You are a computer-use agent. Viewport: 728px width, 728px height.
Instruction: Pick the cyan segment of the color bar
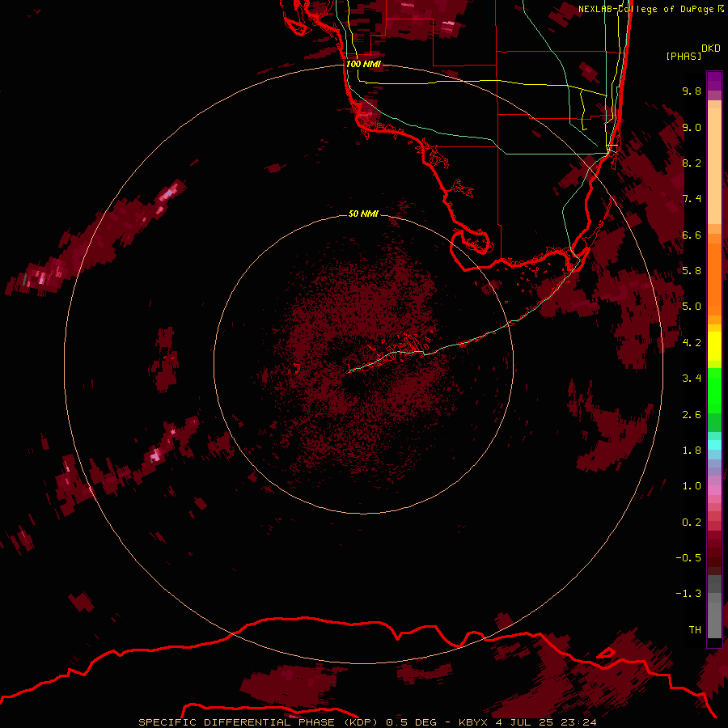tap(714, 444)
